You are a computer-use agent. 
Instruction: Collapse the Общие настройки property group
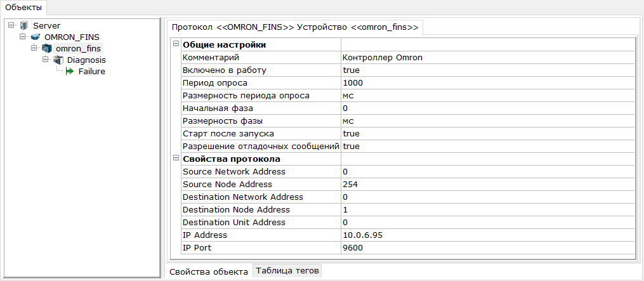(x=176, y=44)
